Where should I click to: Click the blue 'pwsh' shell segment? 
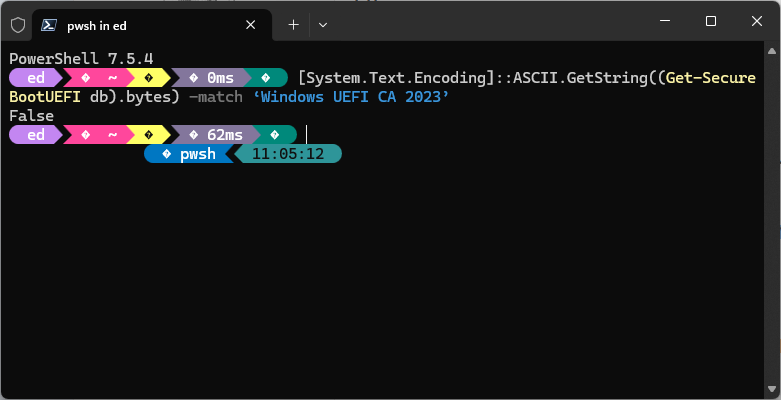tap(189, 154)
